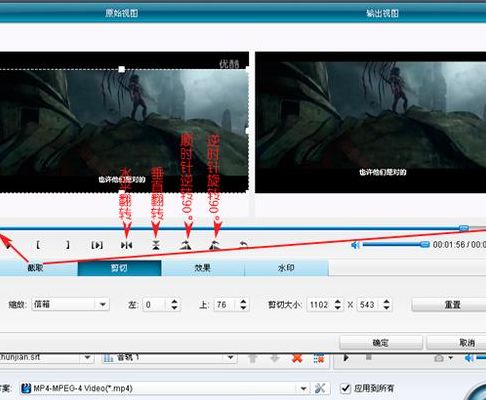Decrease the 上 value with down stepper
Image resolution: width=486 pixels, height=400 pixels.
tap(243, 308)
